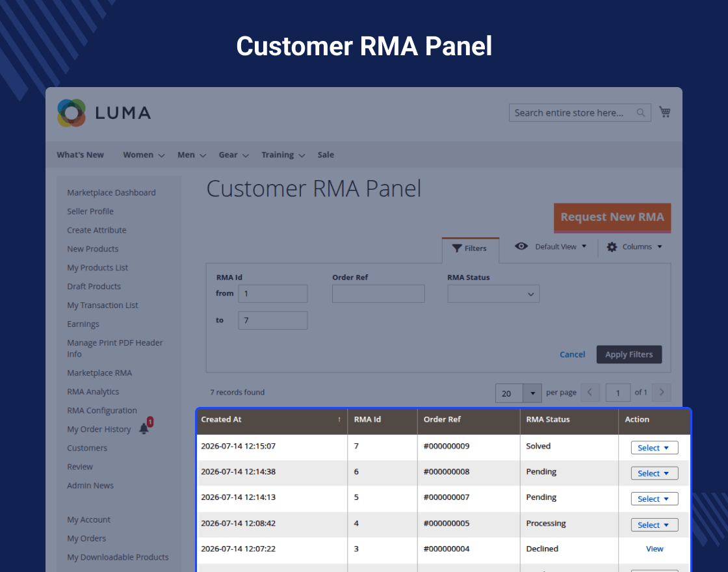Click the Columns gear icon

click(612, 247)
